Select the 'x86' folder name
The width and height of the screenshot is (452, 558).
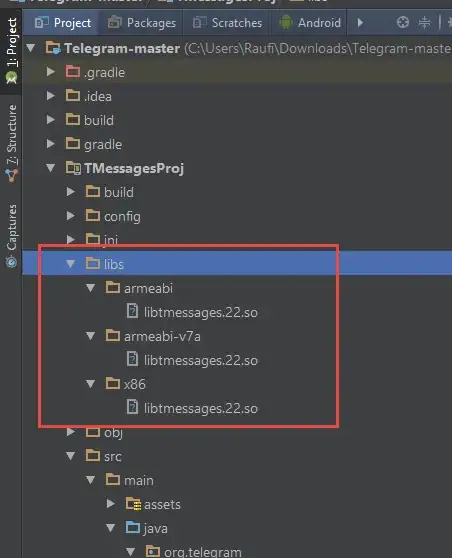pos(135,384)
